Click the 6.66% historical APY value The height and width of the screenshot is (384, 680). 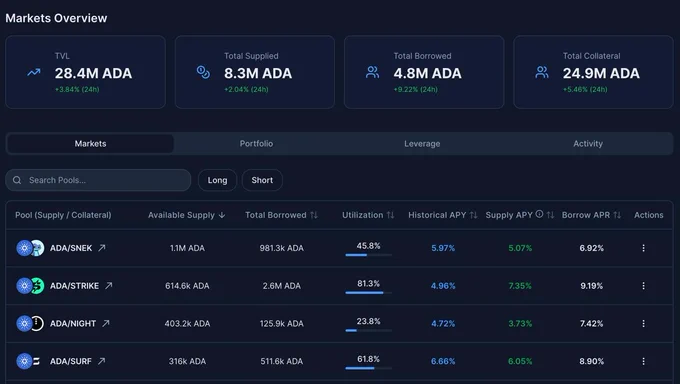click(x=443, y=361)
